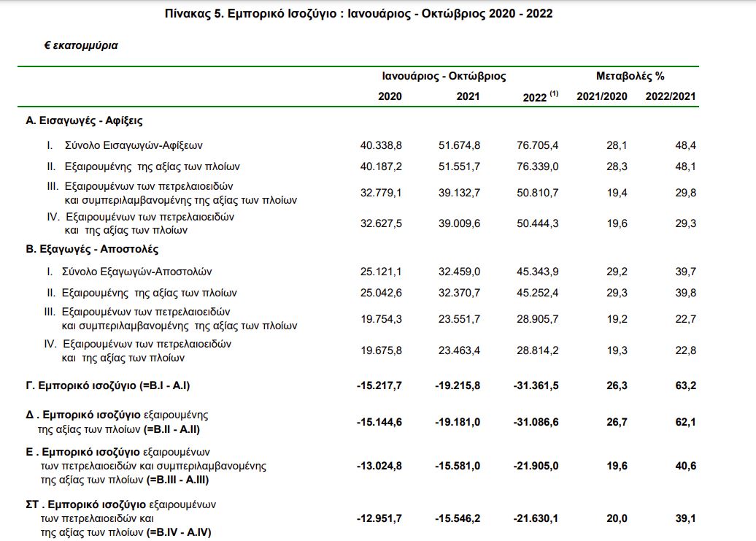Screen dimensions: 756x541
Task: Click value 28.814,2 in exports row IV
Action: point(538,350)
